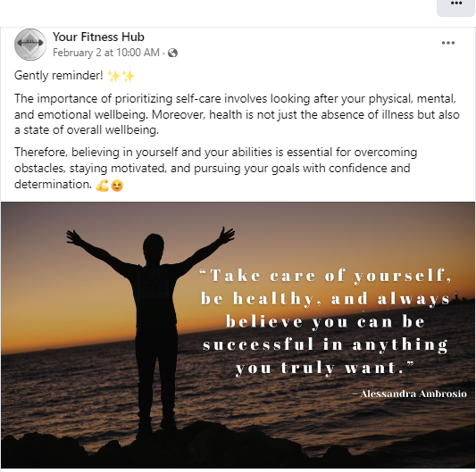Click the 'successful in anything' line on the image

(325, 345)
